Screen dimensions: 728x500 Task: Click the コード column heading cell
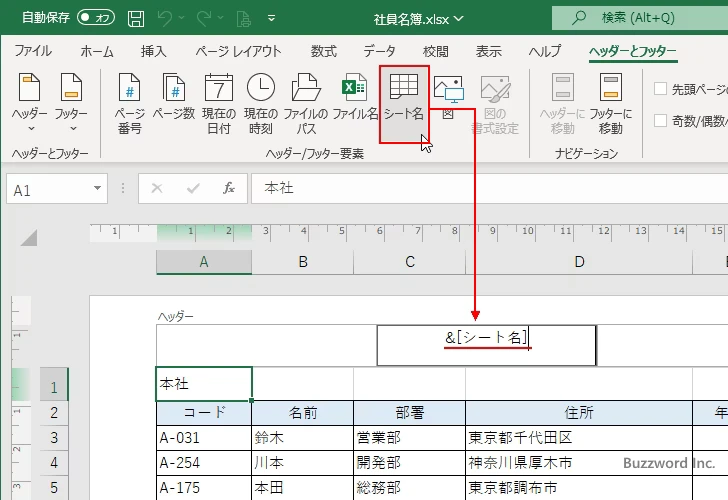pyautogui.click(x=204, y=413)
